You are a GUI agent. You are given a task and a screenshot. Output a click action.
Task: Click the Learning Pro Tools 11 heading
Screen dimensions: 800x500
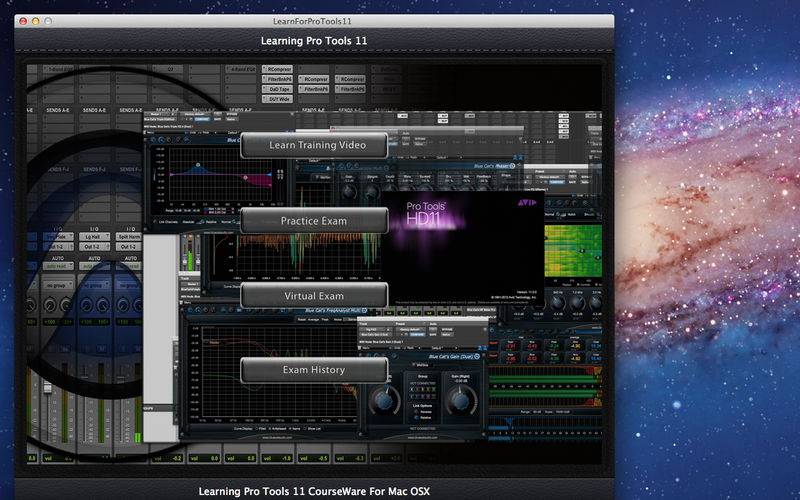[314, 41]
